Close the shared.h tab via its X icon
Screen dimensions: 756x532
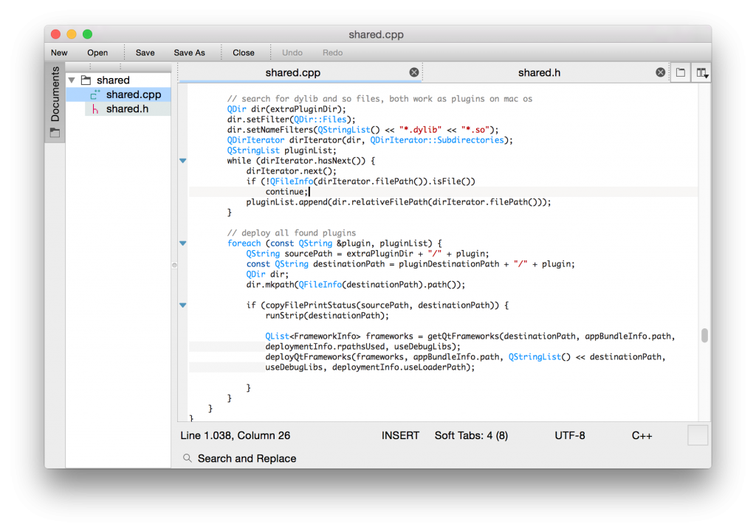[x=660, y=72]
